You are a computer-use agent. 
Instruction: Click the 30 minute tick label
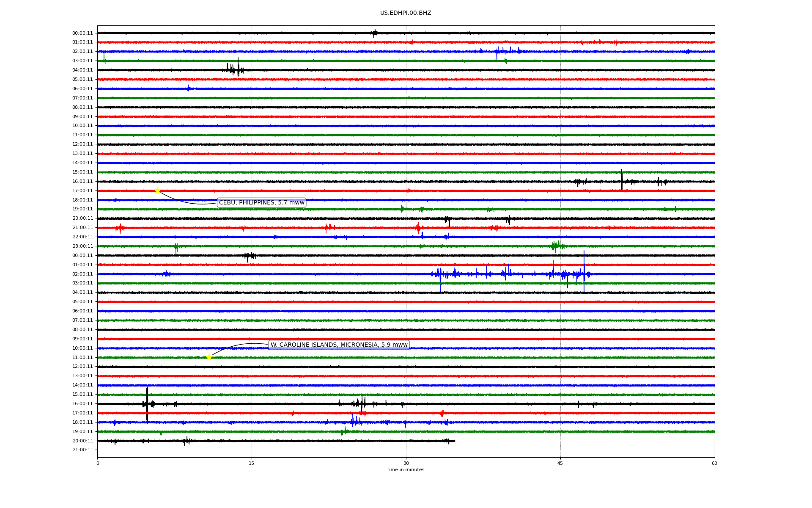(x=406, y=464)
